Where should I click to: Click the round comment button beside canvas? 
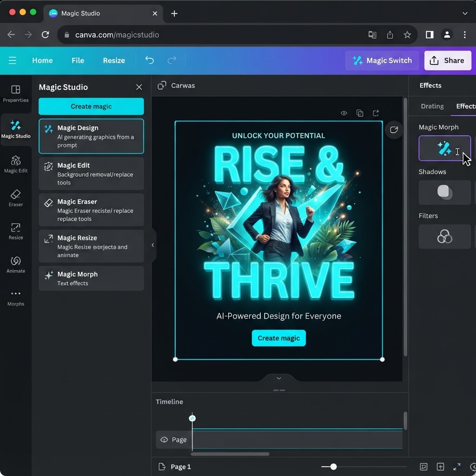(394, 130)
